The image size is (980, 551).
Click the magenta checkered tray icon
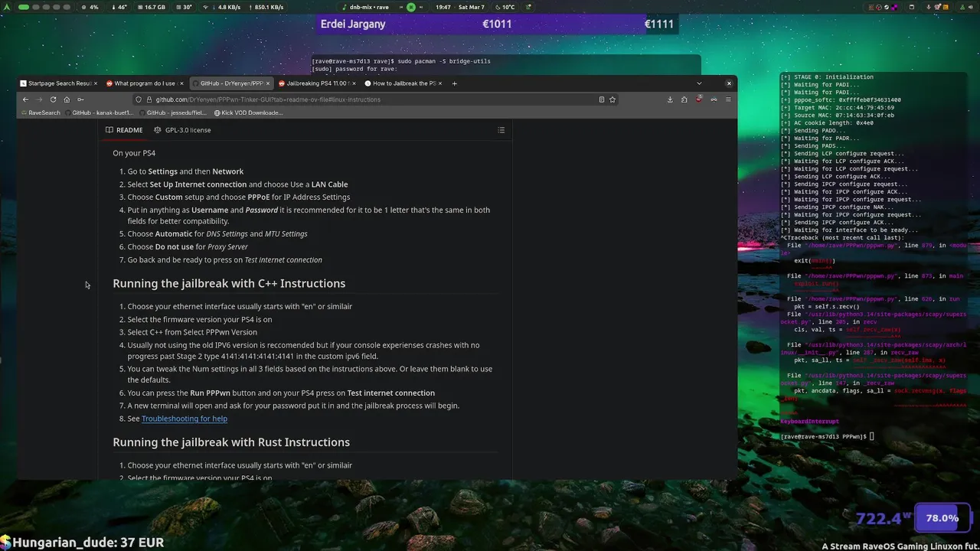(x=894, y=7)
